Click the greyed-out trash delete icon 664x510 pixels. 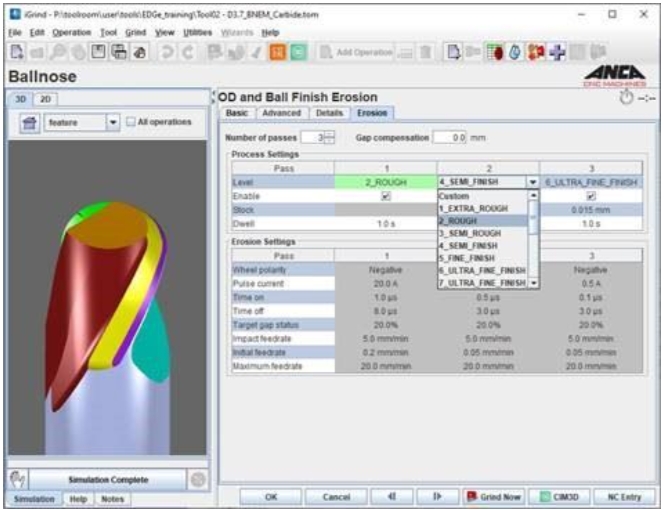point(426,52)
